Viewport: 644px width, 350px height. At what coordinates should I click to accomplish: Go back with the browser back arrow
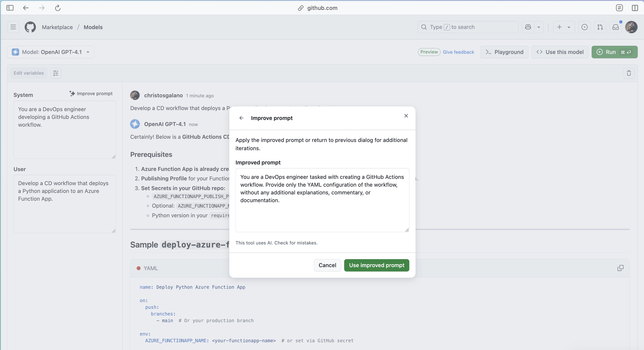[x=26, y=8]
